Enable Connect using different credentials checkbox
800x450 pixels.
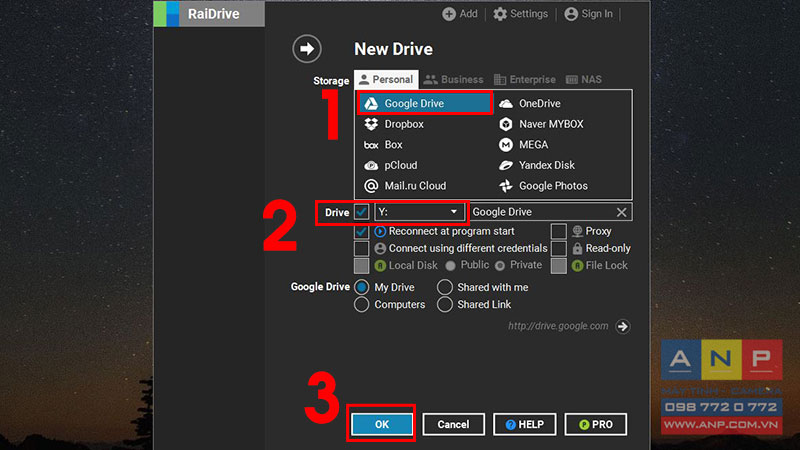(361, 248)
